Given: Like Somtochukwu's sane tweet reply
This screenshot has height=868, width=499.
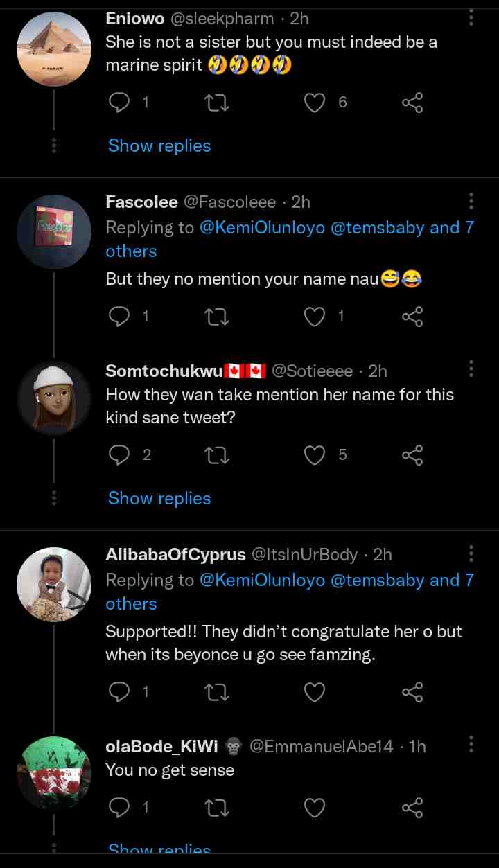Looking at the screenshot, I should [x=315, y=455].
